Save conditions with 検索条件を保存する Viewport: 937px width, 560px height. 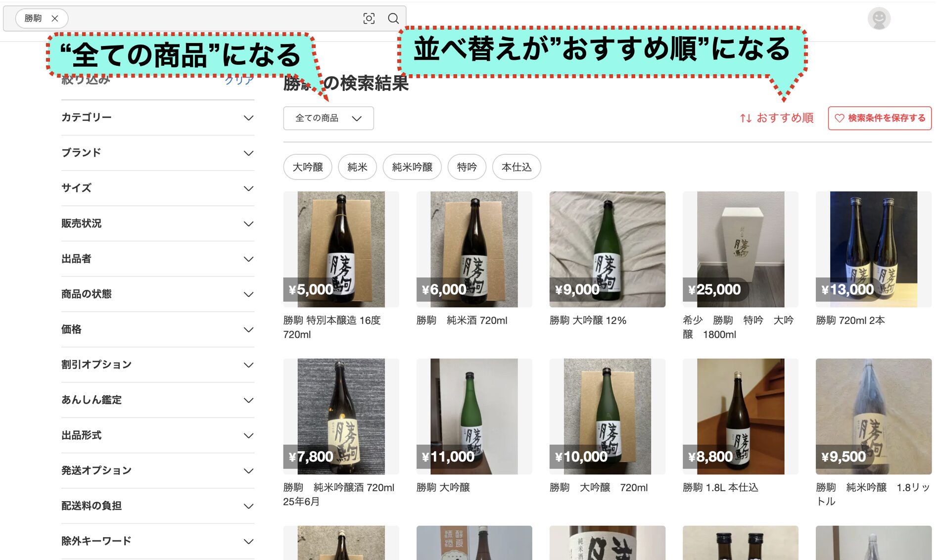pyautogui.click(x=880, y=118)
